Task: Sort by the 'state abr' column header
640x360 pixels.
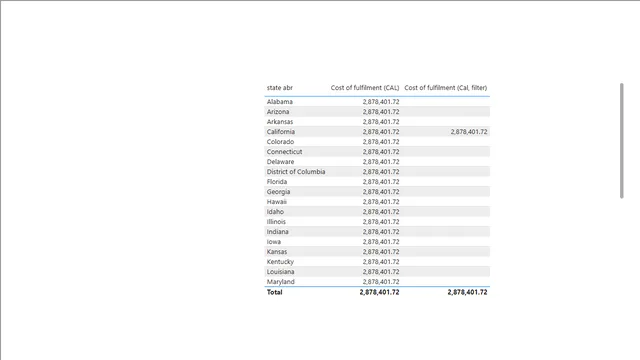Action: 280,88
